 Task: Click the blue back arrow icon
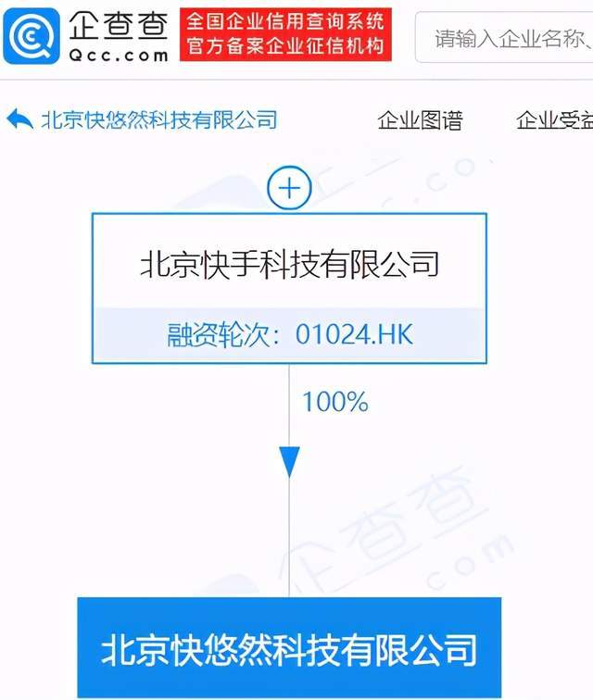[19, 119]
